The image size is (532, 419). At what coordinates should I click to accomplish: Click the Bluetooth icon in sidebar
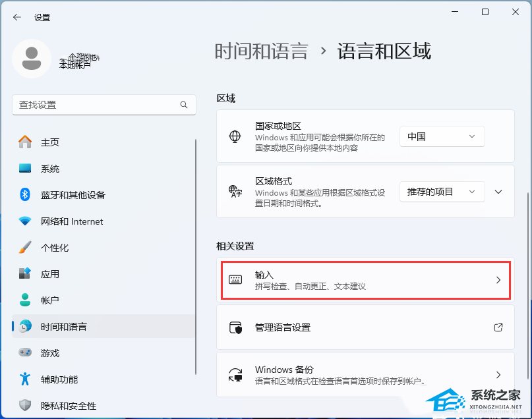(x=25, y=194)
